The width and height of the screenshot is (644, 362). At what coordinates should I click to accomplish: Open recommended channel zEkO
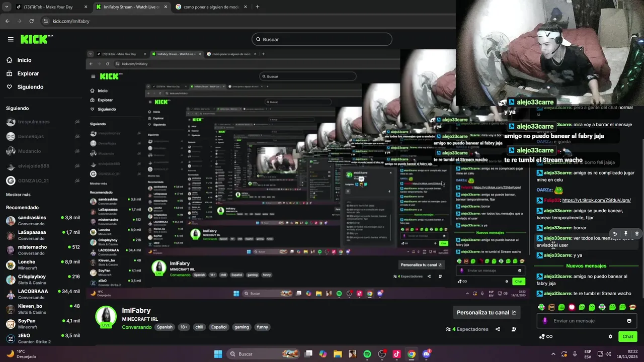click(43, 338)
